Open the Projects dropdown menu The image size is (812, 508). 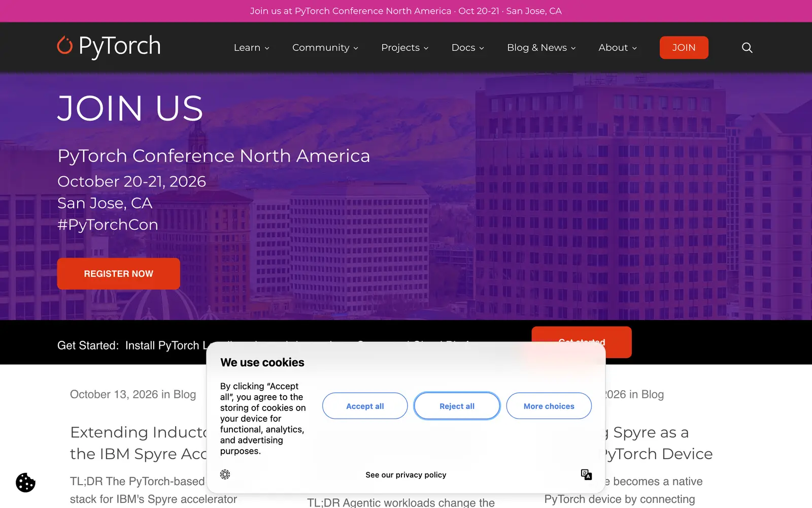click(405, 48)
